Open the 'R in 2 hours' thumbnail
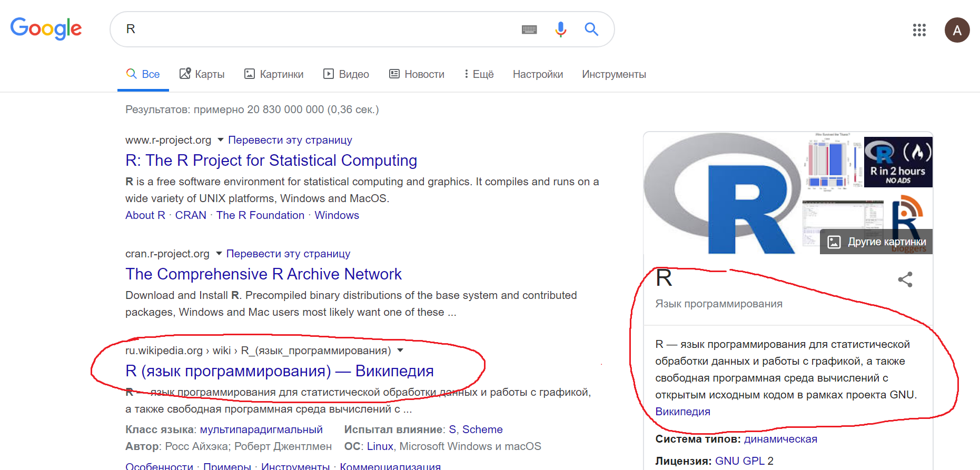Viewport: 980px width, 470px height. [898, 162]
